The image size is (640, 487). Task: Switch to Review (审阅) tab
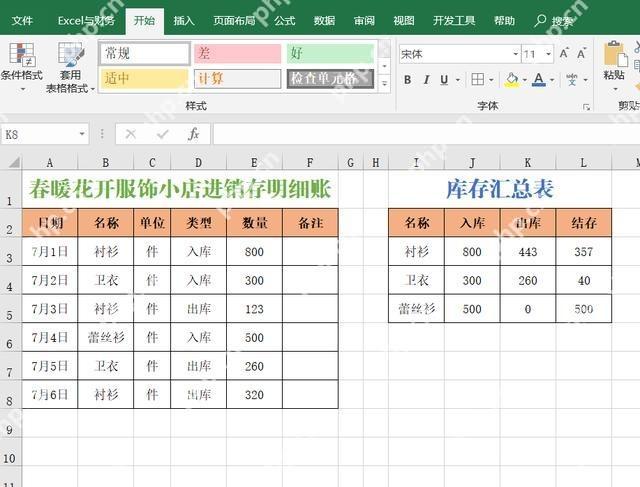click(364, 20)
